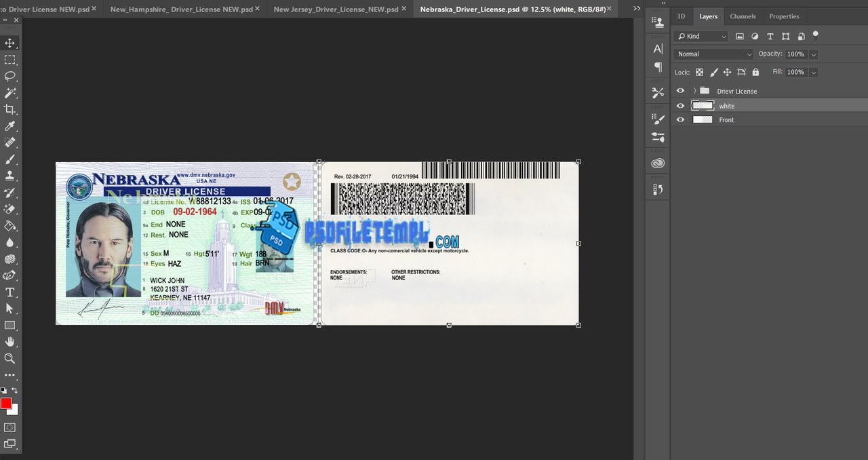Image resolution: width=868 pixels, height=460 pixels.
Task: Select the Hand tool
Action: [10, 342]
